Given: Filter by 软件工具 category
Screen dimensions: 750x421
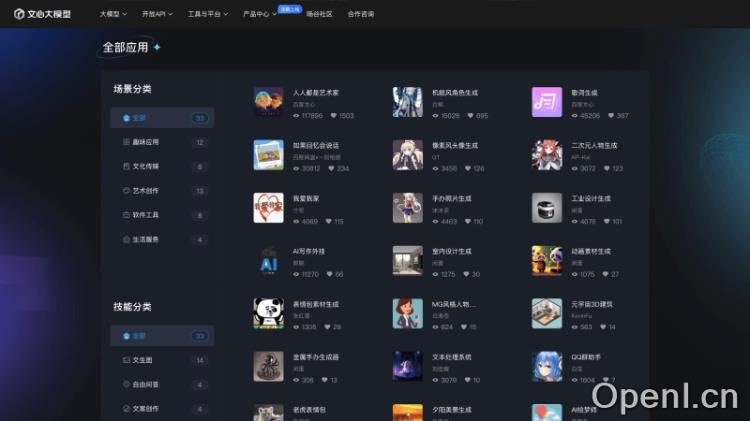Looking at the screenshot, I should coord(162,215).
